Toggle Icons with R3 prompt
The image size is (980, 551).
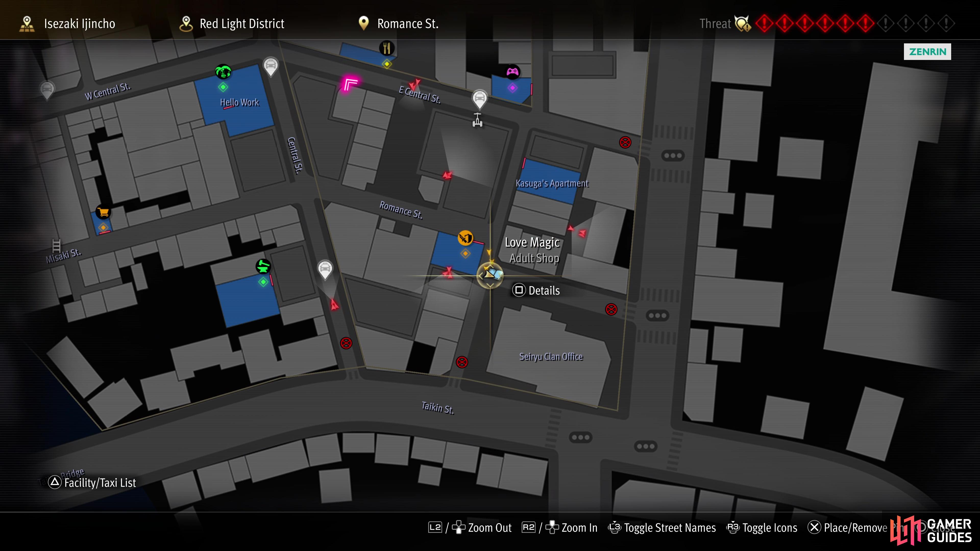762,528
